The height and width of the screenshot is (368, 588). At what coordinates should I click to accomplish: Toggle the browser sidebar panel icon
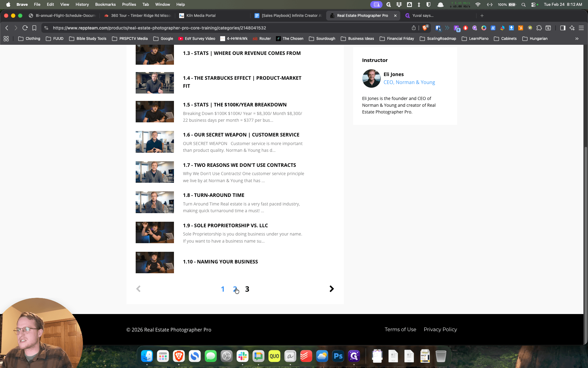(x=563, y=28)
